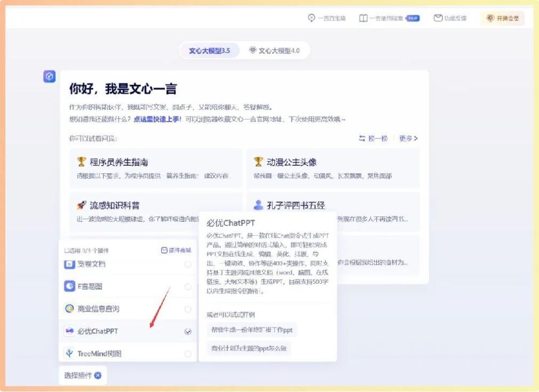Image resolution: width=539 pixels, height=392 pixels.
Task: Click the 已选用 0/3 个插件 counter text
Action: tap(86, 250)
